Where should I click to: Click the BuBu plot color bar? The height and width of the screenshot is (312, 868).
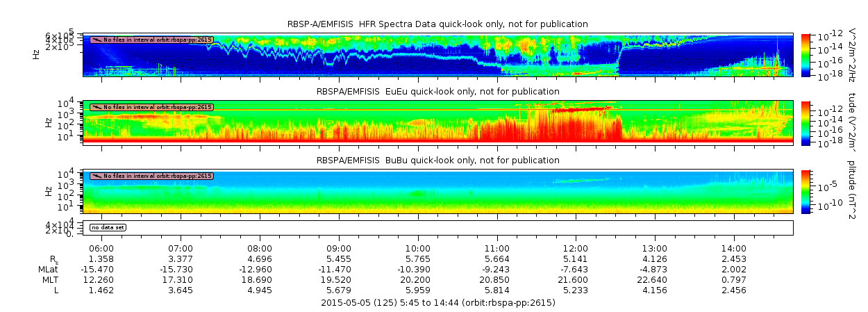tap(806, 190)
